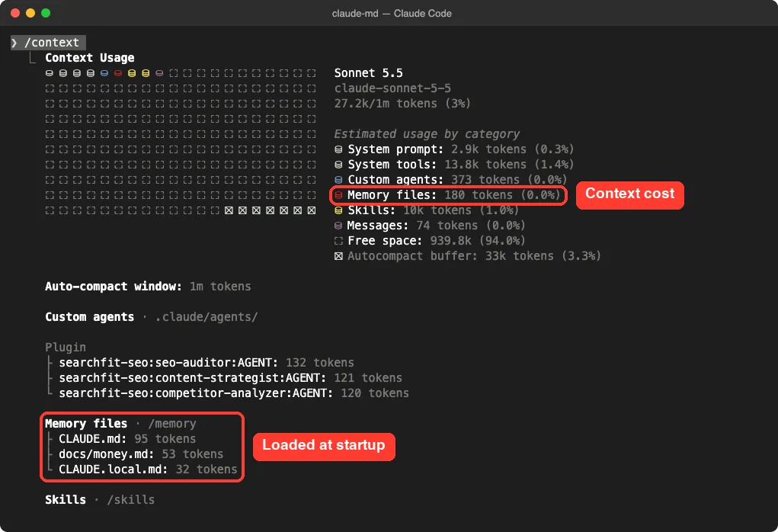Click the Sonnet 5.5 model name

point(369,73)
